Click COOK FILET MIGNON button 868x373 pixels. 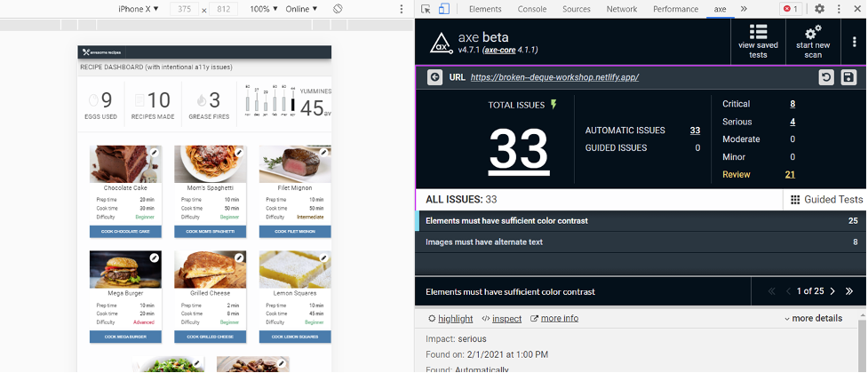(295, 231)
